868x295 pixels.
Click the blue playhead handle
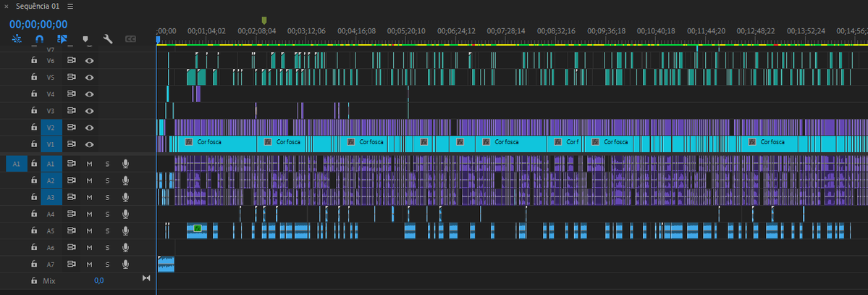(x=158, y=40)
